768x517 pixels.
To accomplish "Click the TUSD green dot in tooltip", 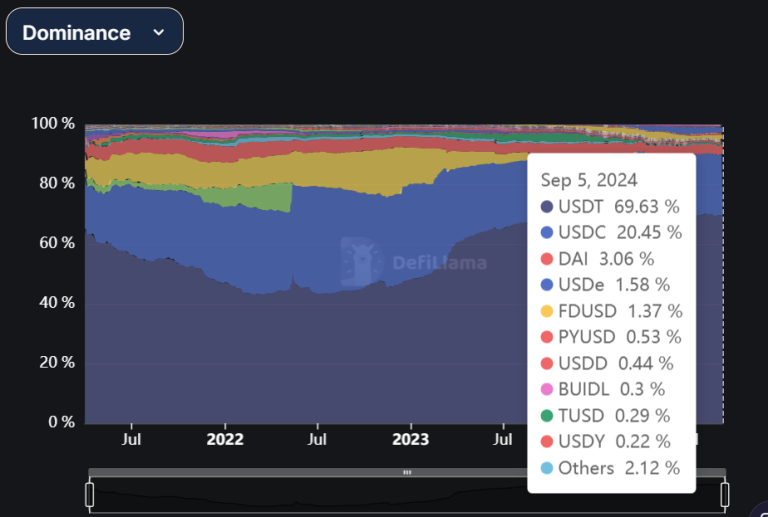I will (546, 415).
